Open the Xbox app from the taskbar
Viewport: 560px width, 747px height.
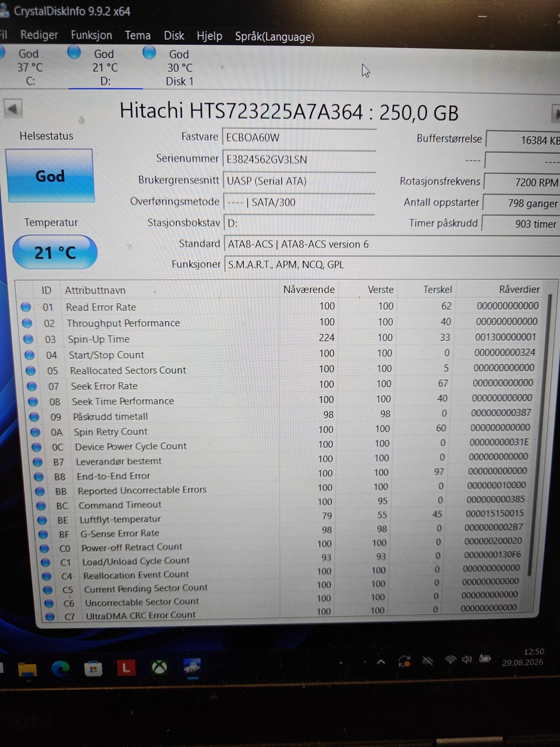click(x=159, y=667)
